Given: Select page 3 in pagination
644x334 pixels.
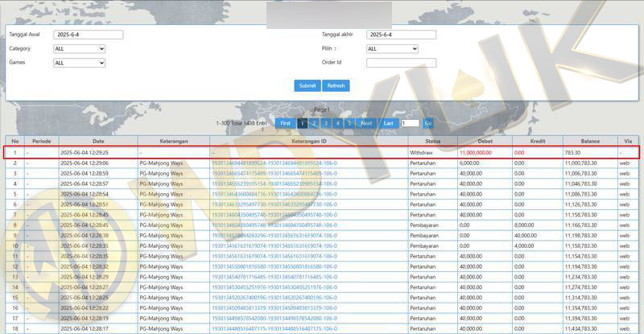Looking at the screenshot, I should pyautogui.click(x=326, y=123).
